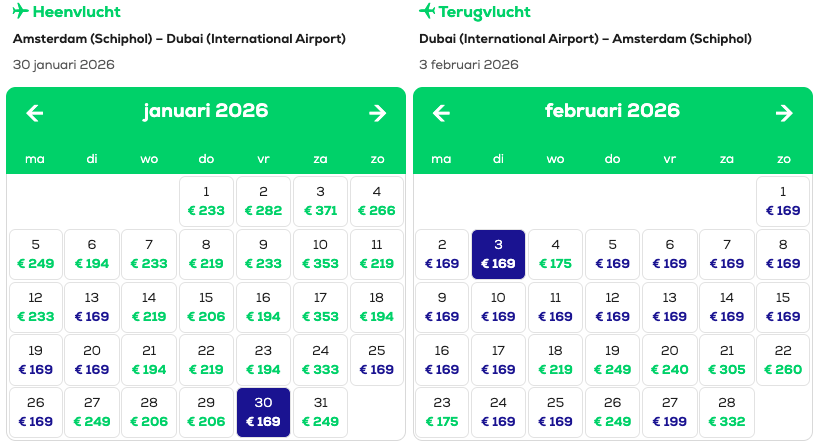Select 13 januari for € 169
Screen dimensions: 824x446
[x=92, y=307]
